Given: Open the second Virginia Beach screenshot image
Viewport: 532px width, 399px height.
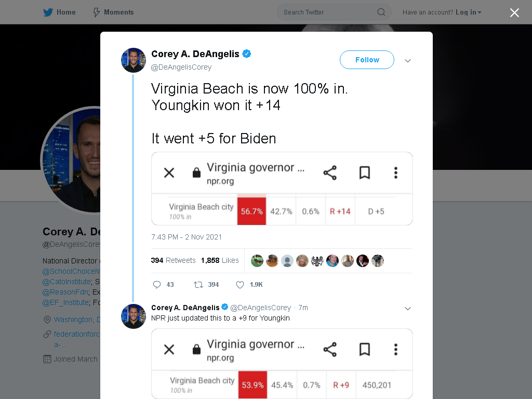Looking at the screenshot, I should coord(282,363).
